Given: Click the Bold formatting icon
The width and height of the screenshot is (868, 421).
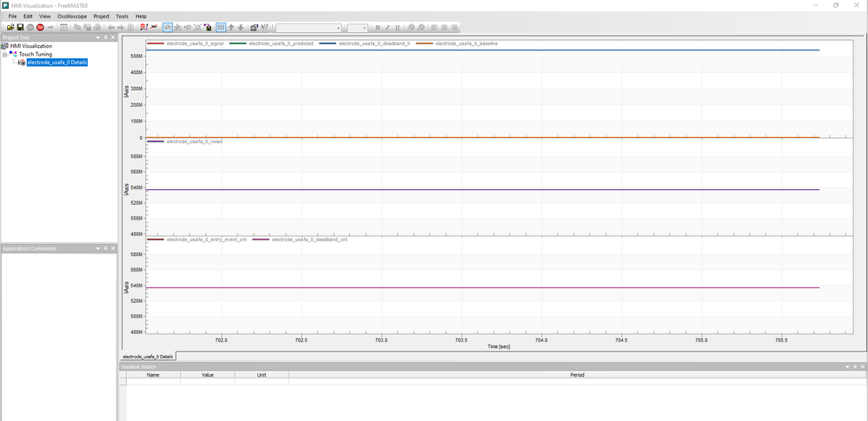Looking at the screenshot, I should pyautogui.click(x=378, y=28).
